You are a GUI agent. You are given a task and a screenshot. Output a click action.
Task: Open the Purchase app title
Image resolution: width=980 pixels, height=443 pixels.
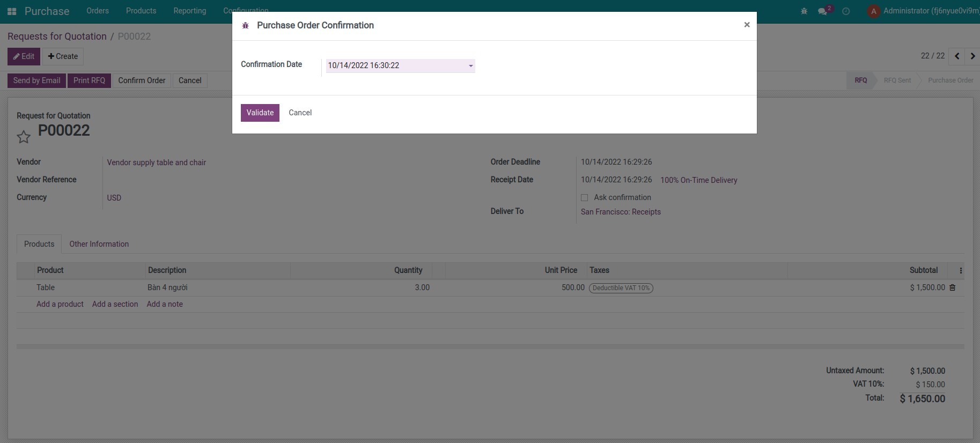(x=47, y=11)
